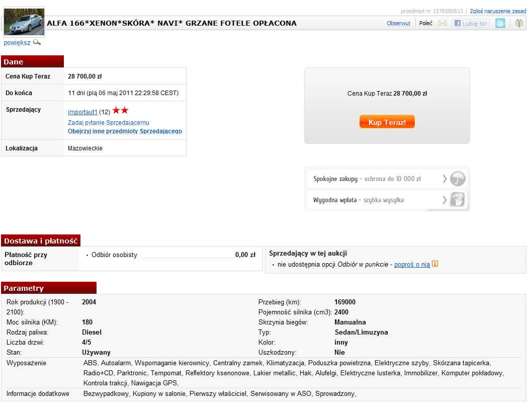Click fuel type value 'Diesel'
The height and width of the screenshot is (411, 532).
point(92,332)
